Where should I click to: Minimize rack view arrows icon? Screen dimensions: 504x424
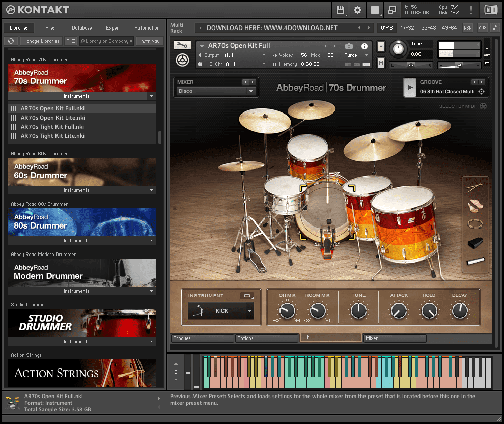point(495,28)
